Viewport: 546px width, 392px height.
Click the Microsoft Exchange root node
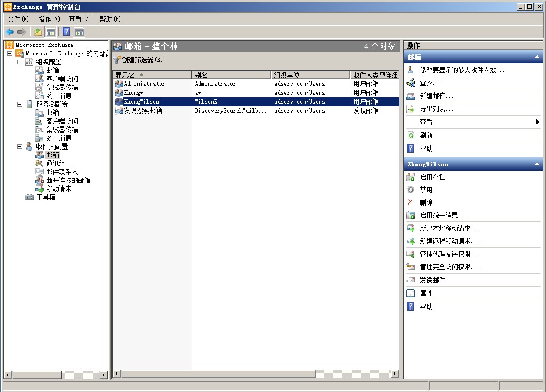(x=44, y=45)
